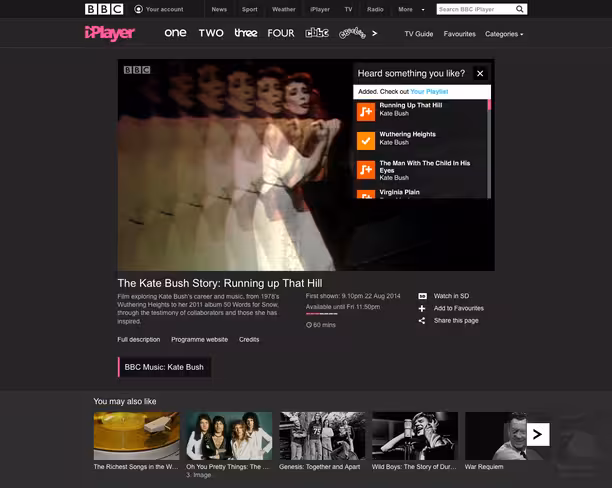The height and width of the screenshot is (488, 612).
Task: Open TV in top bar
Action: tap(348, 9)
